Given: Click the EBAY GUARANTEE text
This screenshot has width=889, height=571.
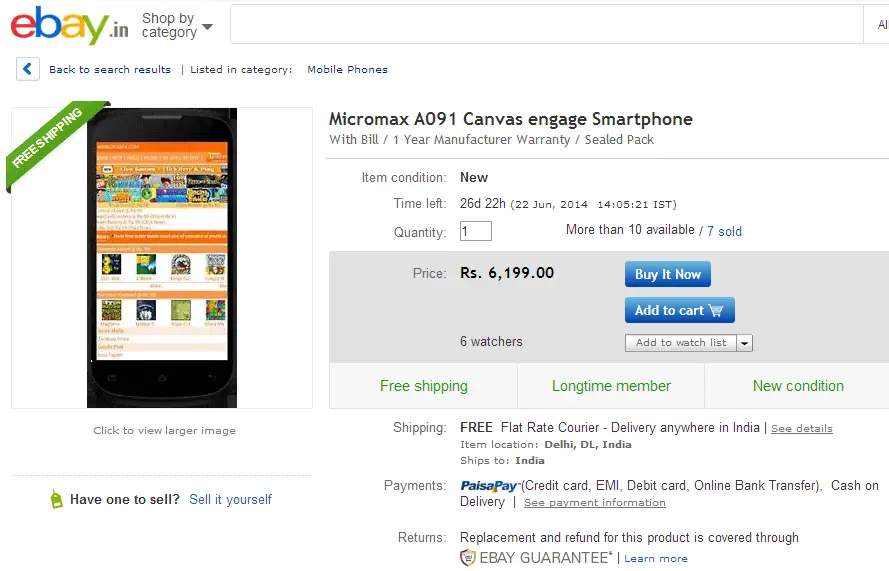Looking at the screenshot, I should pos(545,558).
